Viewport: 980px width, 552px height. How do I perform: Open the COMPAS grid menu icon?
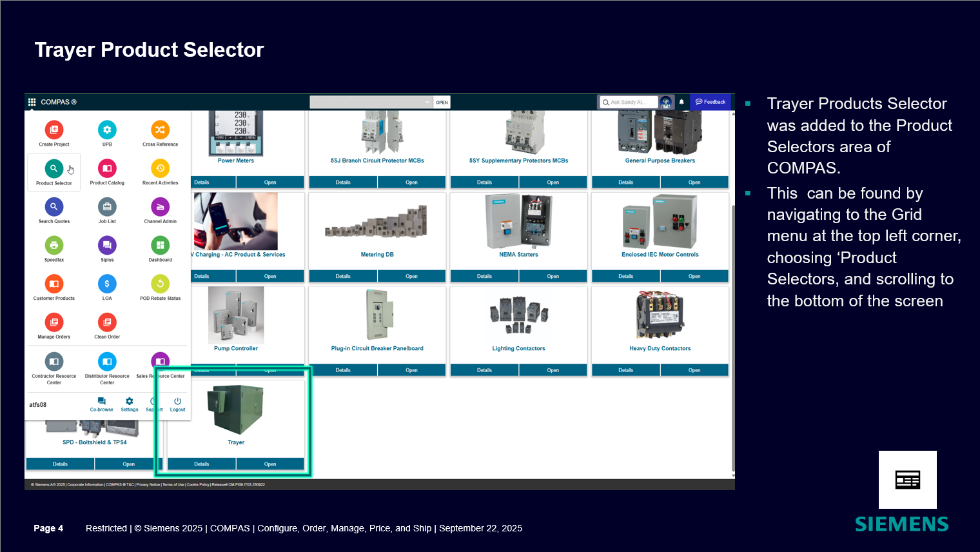pyautogui.click(x=32, y=102)
